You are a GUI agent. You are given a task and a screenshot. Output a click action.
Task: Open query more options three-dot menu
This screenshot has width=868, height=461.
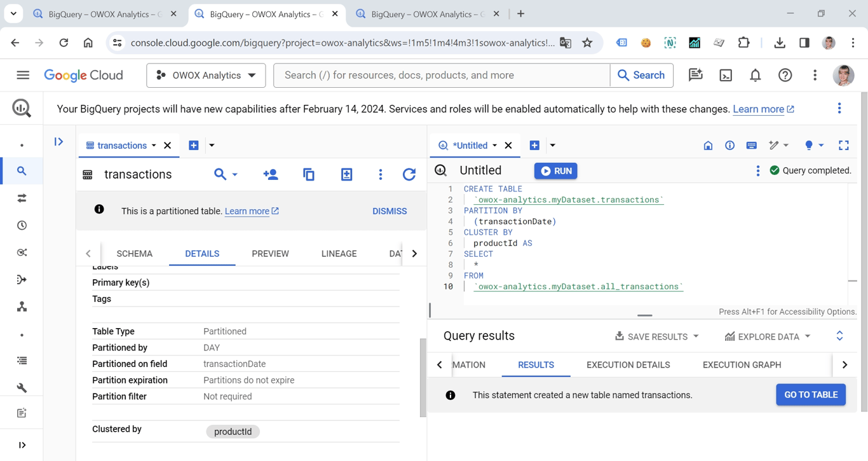click(x=758, y=170)
